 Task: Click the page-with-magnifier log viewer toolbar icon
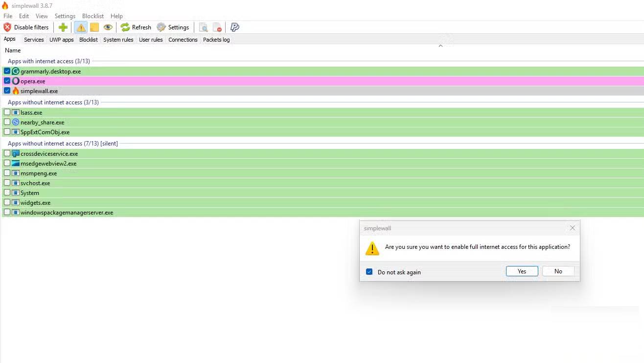204,27
